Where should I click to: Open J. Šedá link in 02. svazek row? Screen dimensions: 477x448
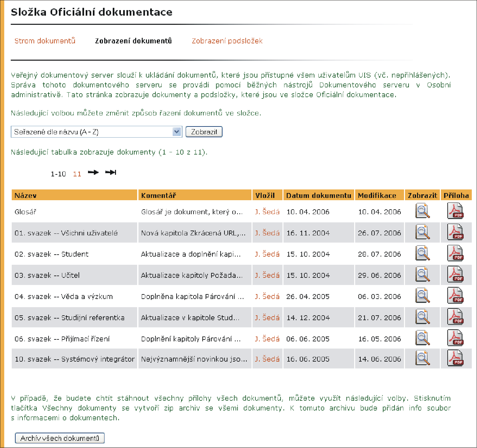tap(267, 254)
